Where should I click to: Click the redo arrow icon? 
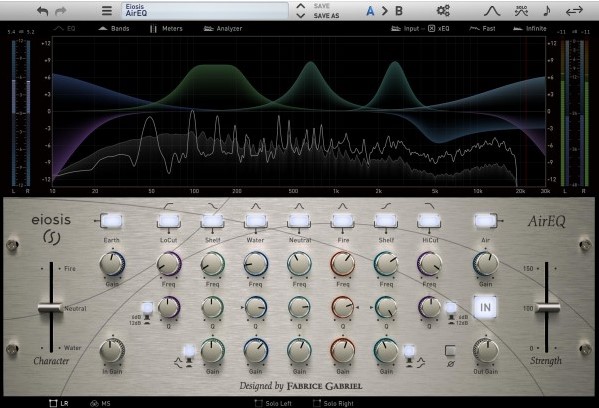(61, 11)
